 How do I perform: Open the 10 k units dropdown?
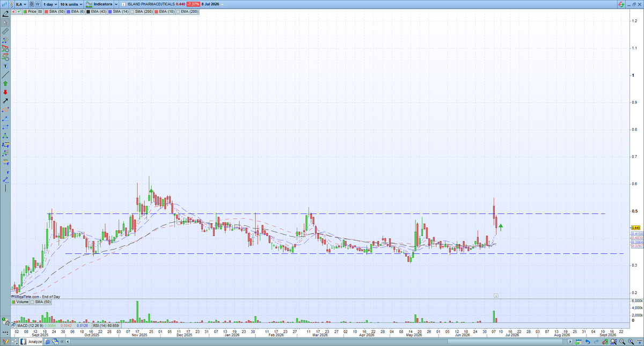click(x=71, y=4)
